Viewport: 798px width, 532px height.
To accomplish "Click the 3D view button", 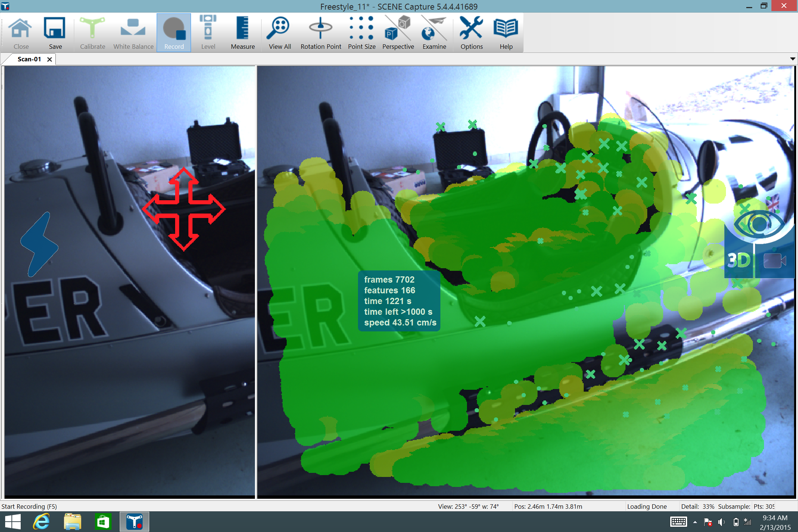I will (739, 260).
